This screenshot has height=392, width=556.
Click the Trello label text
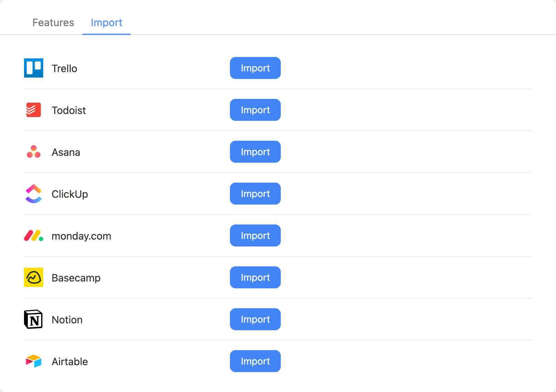pos(65,68)
